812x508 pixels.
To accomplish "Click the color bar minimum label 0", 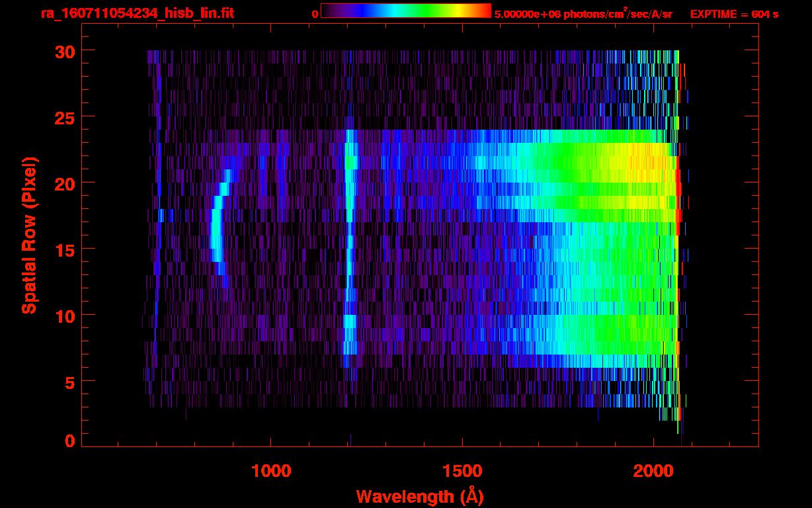I will click(x=315, y=14).
